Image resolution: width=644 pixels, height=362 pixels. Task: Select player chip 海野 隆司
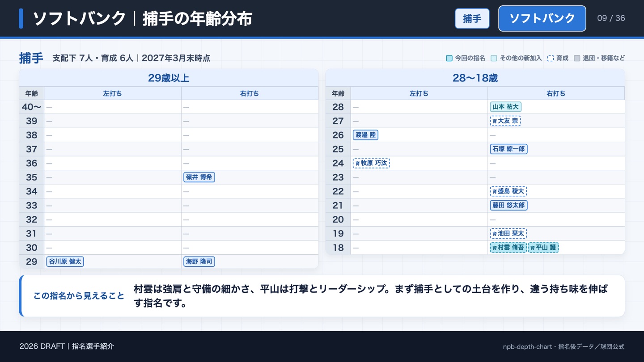(x=199, y=261)
